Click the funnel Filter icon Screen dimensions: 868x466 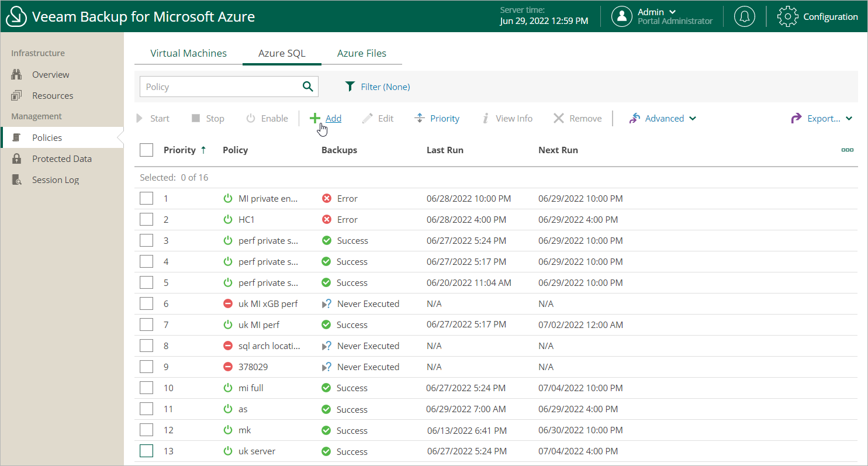point(350,87)
